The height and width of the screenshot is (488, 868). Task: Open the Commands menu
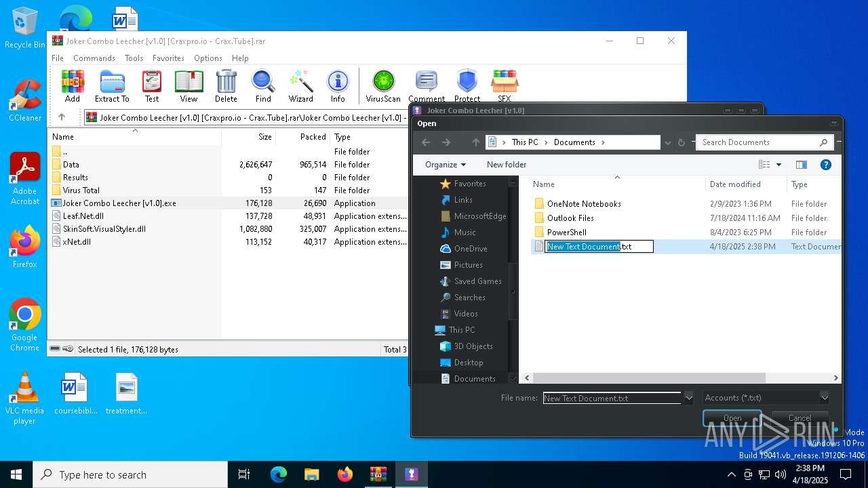(94, 58)
